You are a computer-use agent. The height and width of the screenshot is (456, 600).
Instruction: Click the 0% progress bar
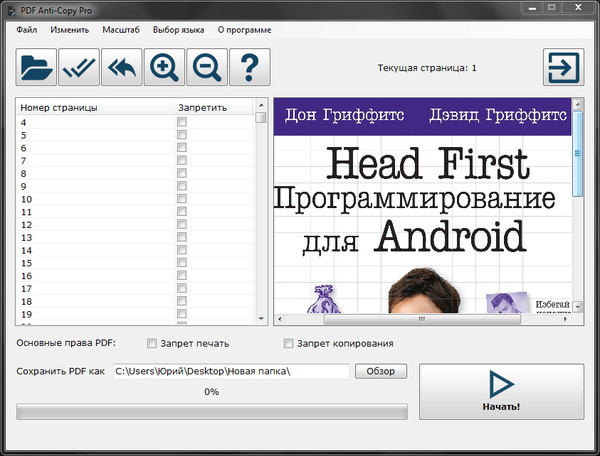[212, 412]
